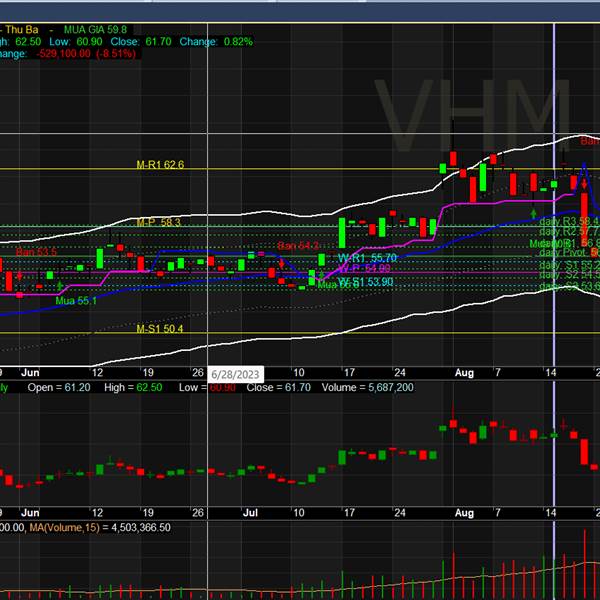Viewport: 600px width, 600px height.
Task: Click the Thu Ba text in chart header
Action: (22, 29)
